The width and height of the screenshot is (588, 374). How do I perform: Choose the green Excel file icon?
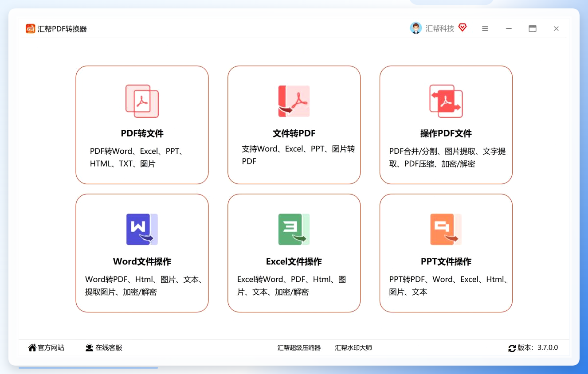[x=294, y=229]
